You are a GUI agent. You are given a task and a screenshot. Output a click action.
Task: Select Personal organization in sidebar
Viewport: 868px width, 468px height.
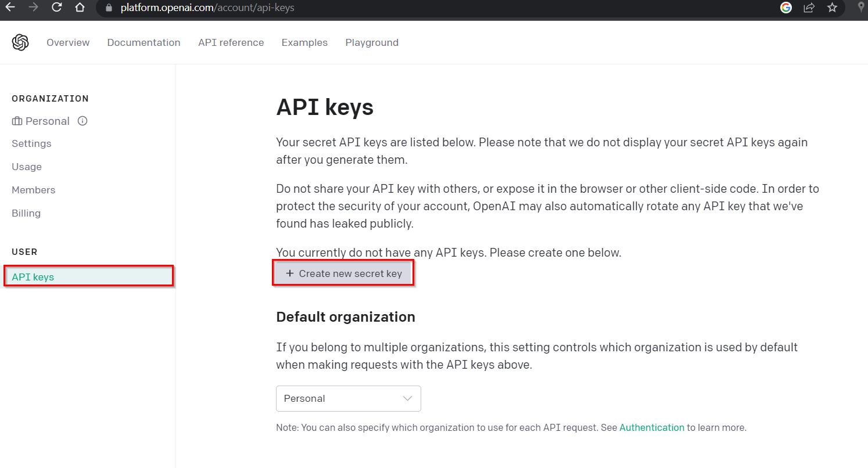point(47,121)
